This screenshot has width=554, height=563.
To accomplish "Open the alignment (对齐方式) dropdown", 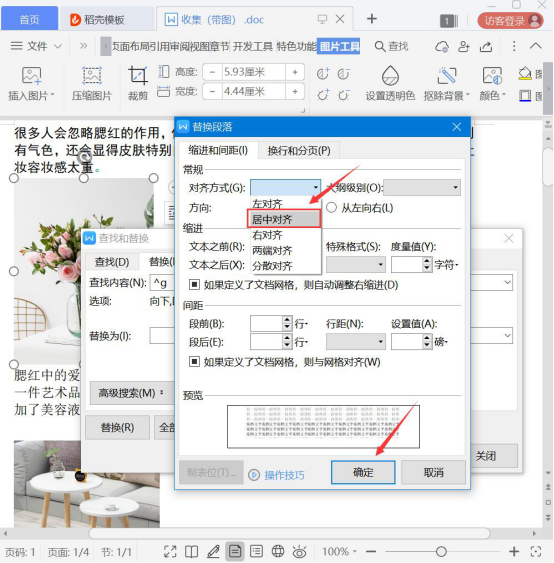I will pyautogui.click(x=285, y=187).
